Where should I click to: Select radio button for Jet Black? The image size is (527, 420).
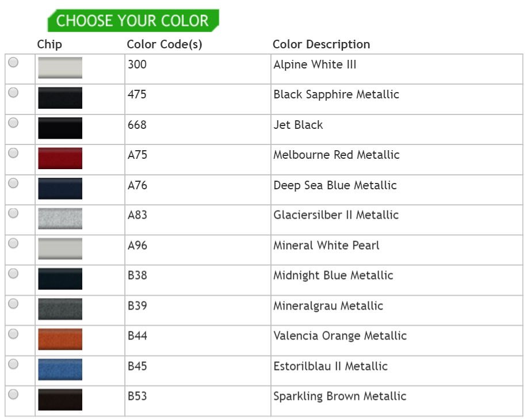click(13, 123)
